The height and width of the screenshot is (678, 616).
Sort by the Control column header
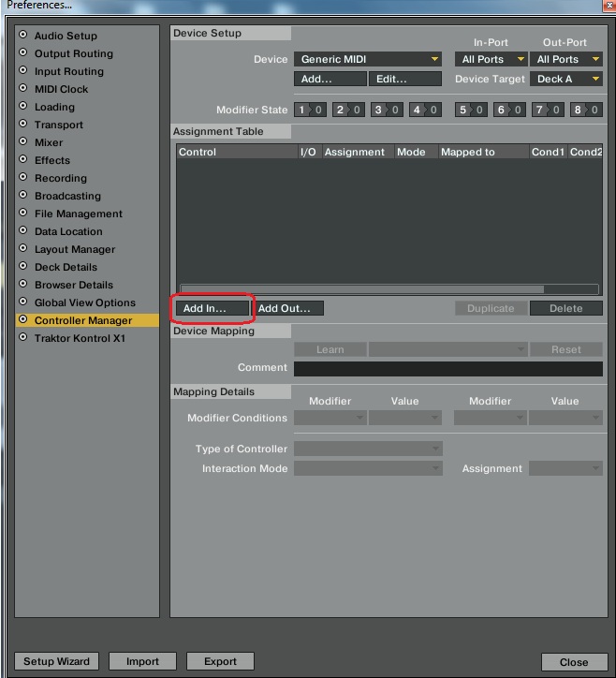[x=237, y=152]
